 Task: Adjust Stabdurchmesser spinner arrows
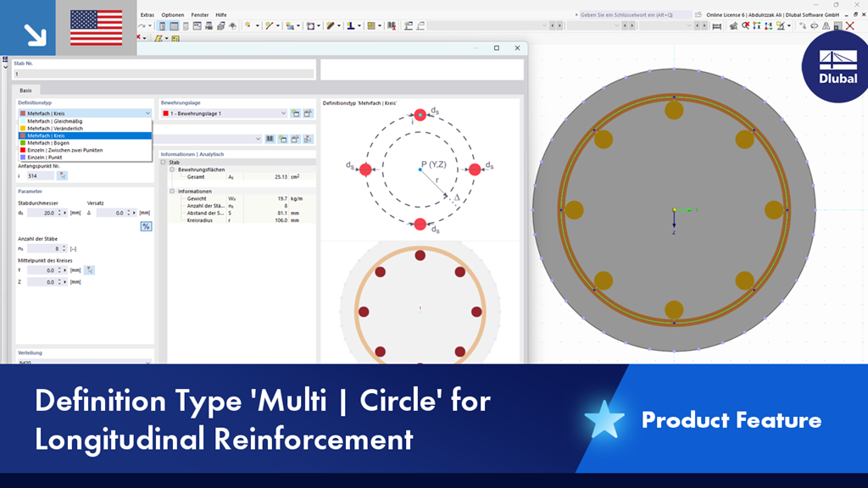59,213
